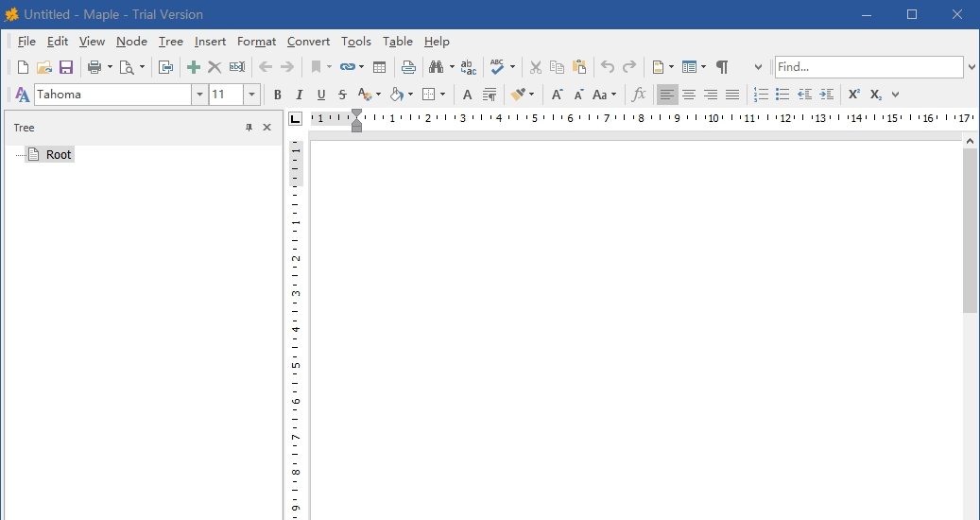980x520 pixels.
Task: Open the Convert menu
Action: 308,42
